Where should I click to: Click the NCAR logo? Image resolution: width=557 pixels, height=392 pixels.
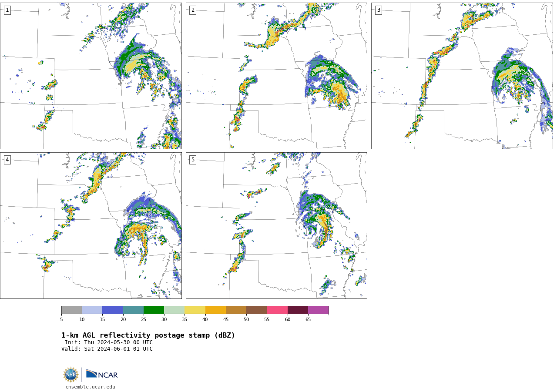click(102, 374)
